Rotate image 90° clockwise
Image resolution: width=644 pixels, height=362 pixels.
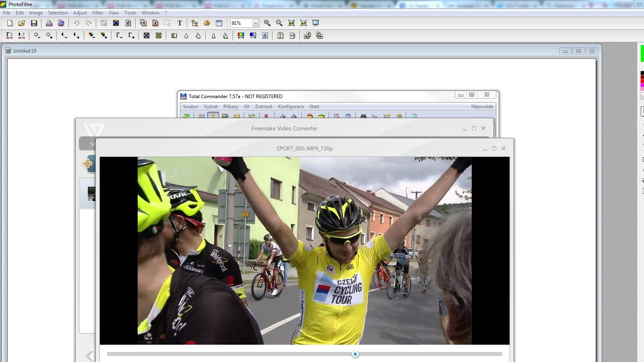click(319, 36)
